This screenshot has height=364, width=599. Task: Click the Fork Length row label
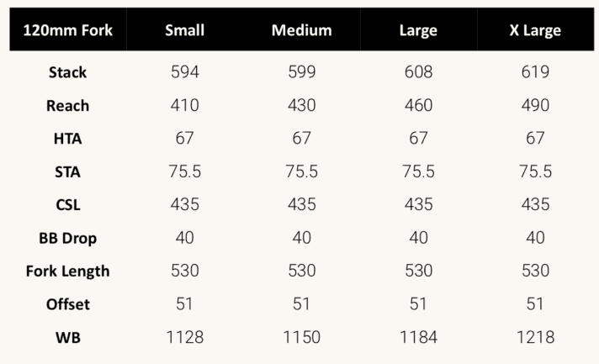[x=67, y=272]
